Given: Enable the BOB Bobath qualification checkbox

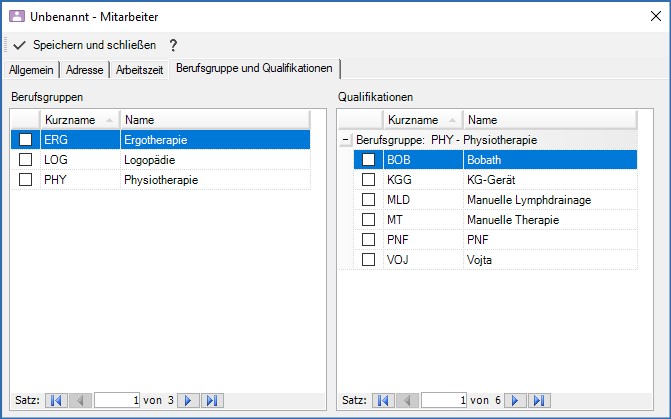Looking at the screenshot, I should click(368, 160).
